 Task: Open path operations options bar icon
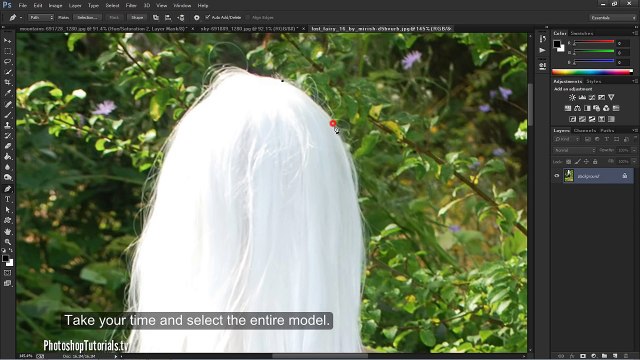click(x=156, y=18)
